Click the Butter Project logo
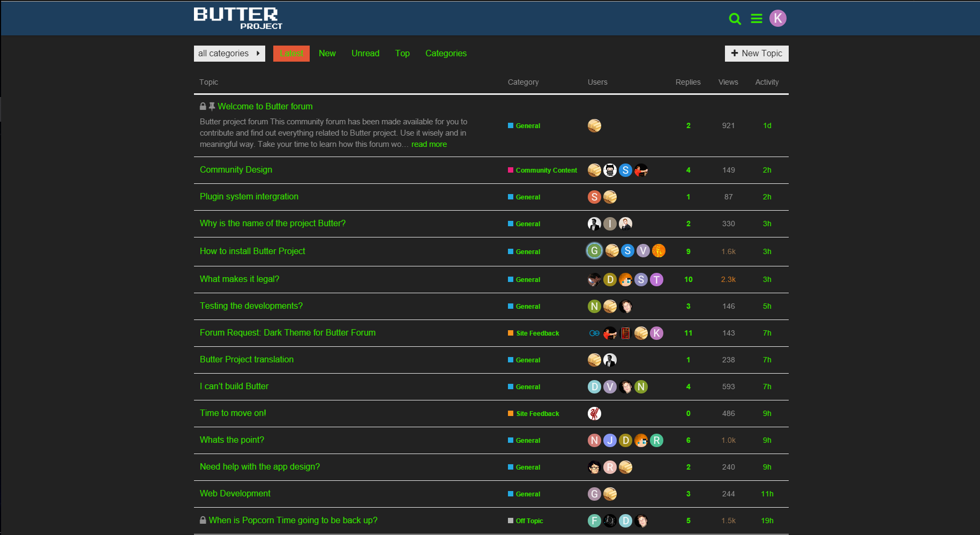This screenshot has width=980, height=535. coord(238,18)
